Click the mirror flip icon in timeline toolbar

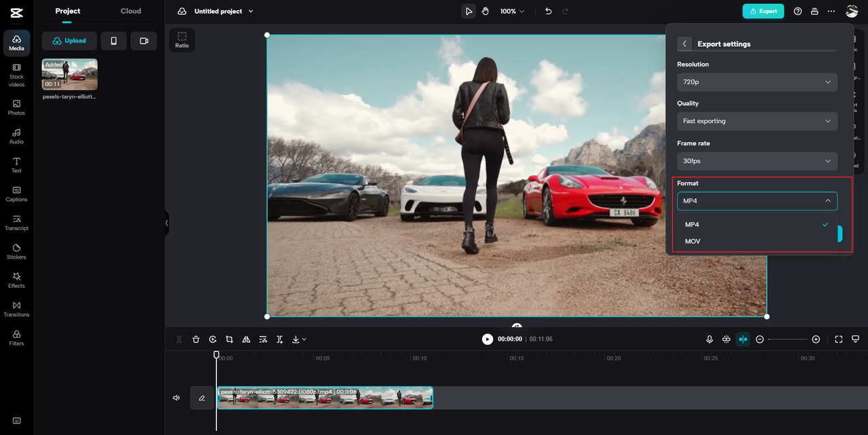click(x=246, y=339)
